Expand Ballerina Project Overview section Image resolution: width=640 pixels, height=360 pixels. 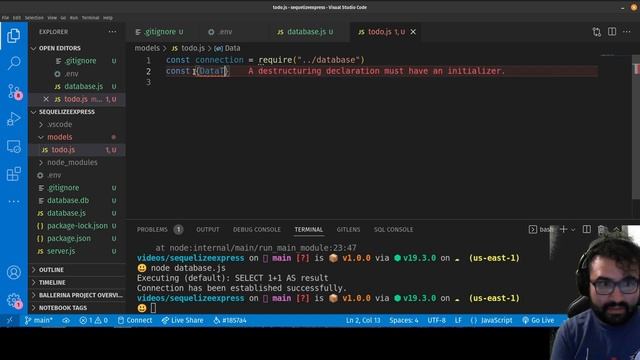[77, 295]
